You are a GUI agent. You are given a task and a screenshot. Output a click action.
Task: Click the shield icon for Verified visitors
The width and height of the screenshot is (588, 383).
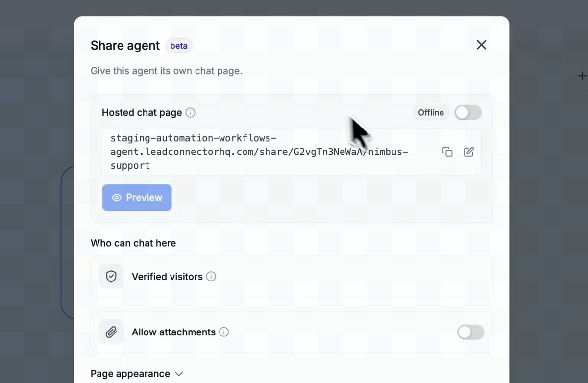[111, 277]
